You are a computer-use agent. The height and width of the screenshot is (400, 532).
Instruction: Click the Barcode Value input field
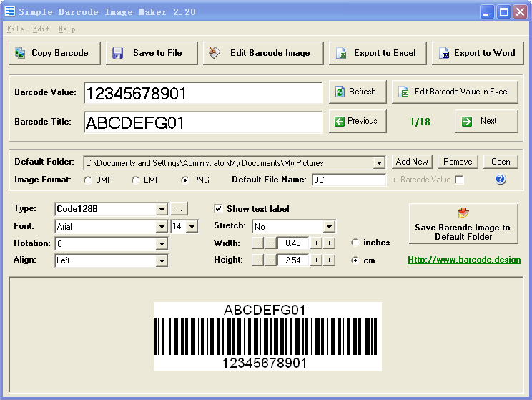tap(203, 93)
